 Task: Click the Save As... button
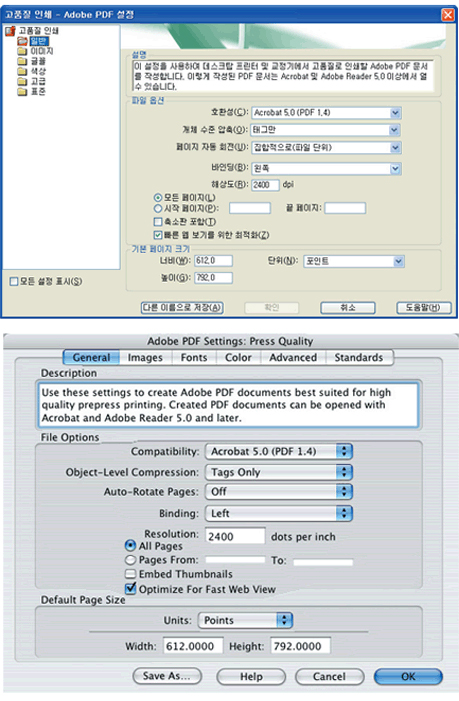click(x=167, y=676)
